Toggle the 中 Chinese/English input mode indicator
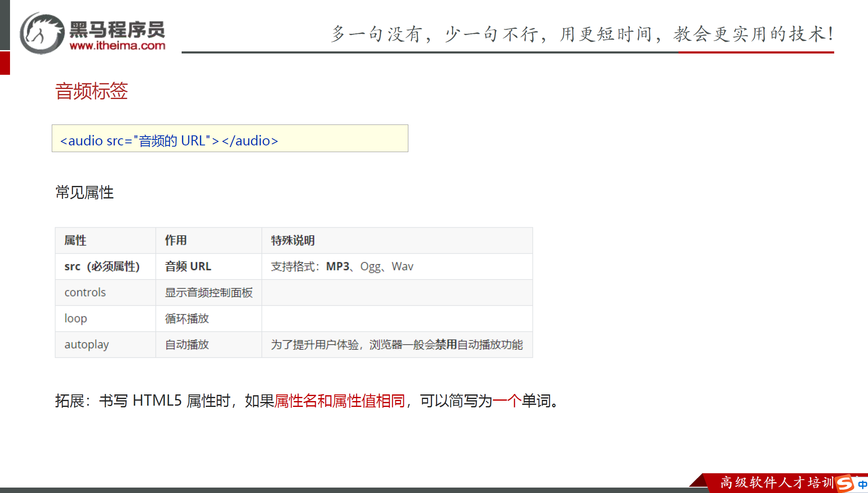Image resolution: width=868 pixels, height=493 pixels. [x=863, y=485]
